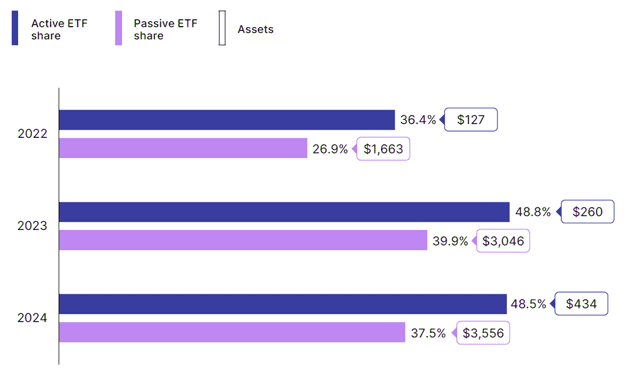Viewport: 624px width, 371px height.
Task: Click the 2023 active ETF bar
Action: coord(284,212)
